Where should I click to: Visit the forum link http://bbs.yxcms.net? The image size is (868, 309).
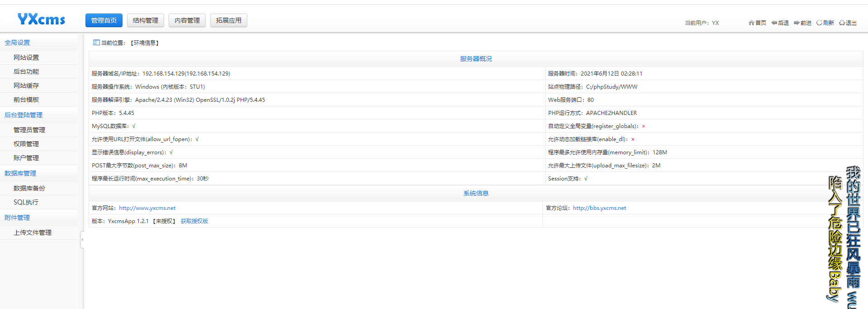click(599, 208)
